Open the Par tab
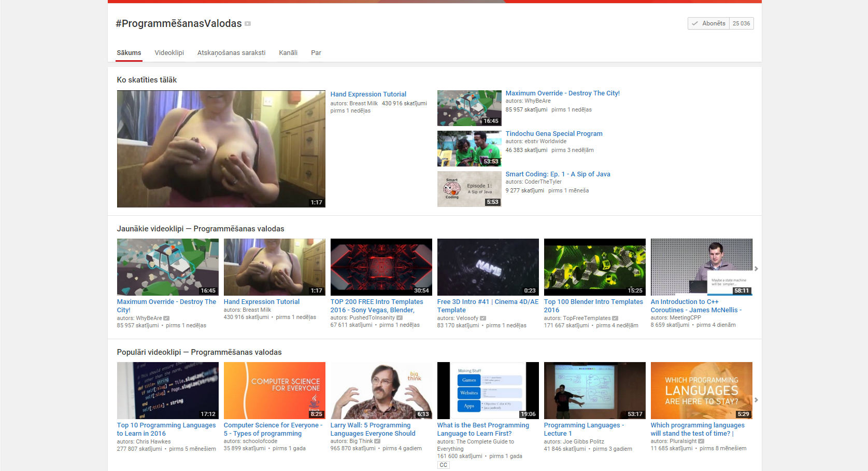This screenshot has height=471, width=868. (316, 53)
